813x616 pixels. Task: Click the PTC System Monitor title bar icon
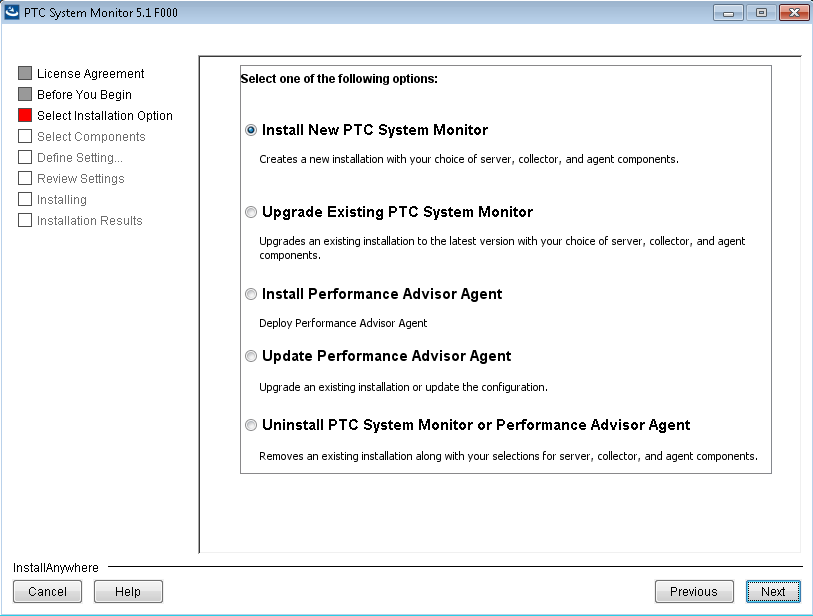tap(14, 12)
